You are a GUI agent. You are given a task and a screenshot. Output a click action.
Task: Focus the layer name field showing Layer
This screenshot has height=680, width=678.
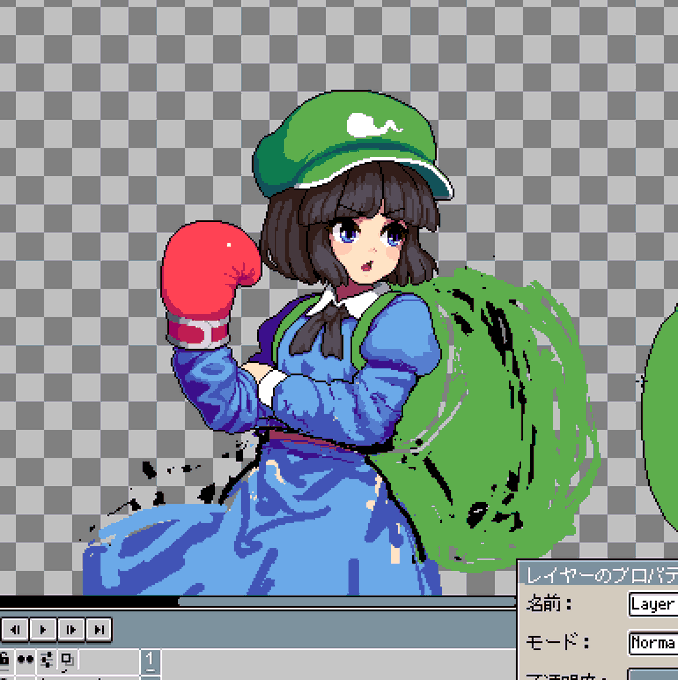(653, 604)
